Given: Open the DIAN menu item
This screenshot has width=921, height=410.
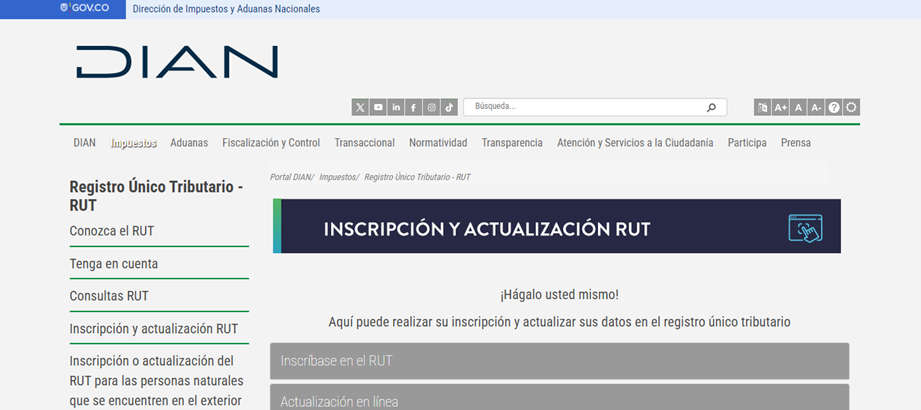Looking at the screenshot, I should (x=85, y=143).
